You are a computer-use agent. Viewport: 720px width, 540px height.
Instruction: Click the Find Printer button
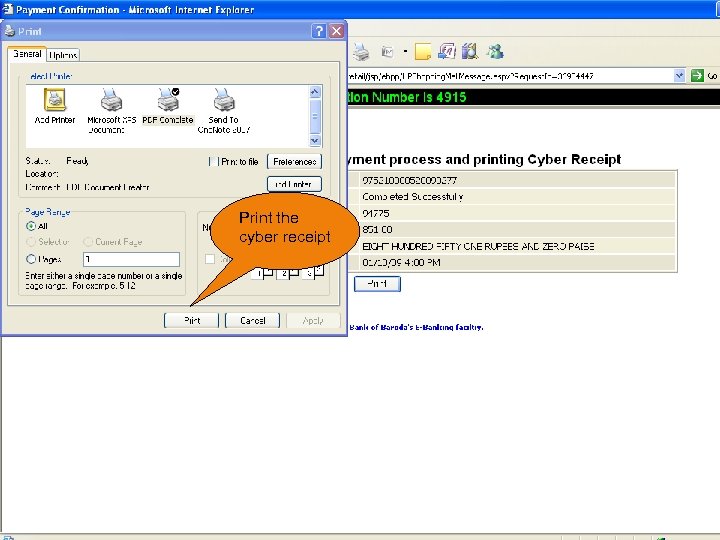tap(294, 184)
